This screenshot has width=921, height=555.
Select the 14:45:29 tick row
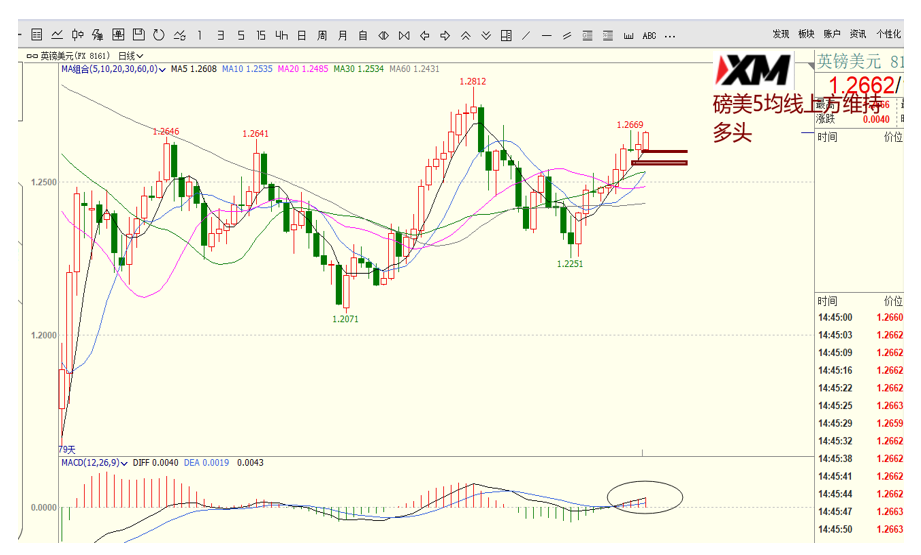click(860, 423)
